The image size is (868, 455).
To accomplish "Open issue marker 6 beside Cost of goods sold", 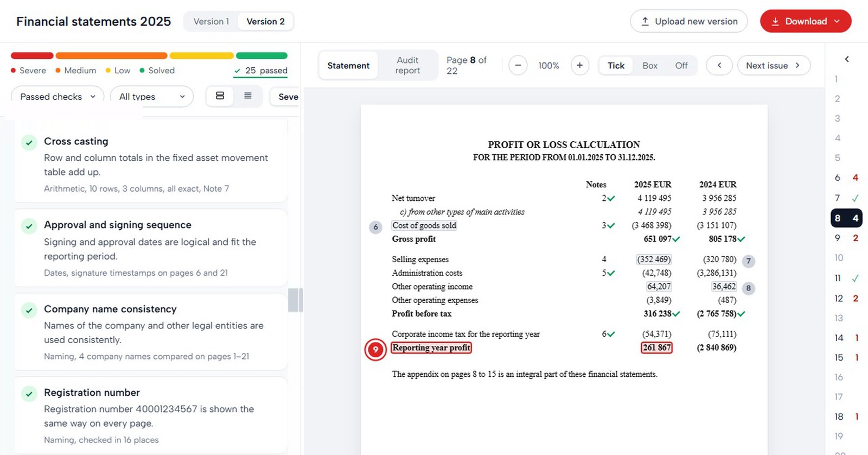I will [375, 227].
